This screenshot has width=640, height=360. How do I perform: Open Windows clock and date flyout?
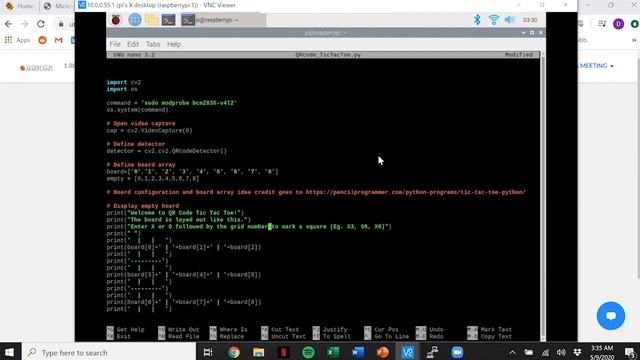click(x=602, y=352)
